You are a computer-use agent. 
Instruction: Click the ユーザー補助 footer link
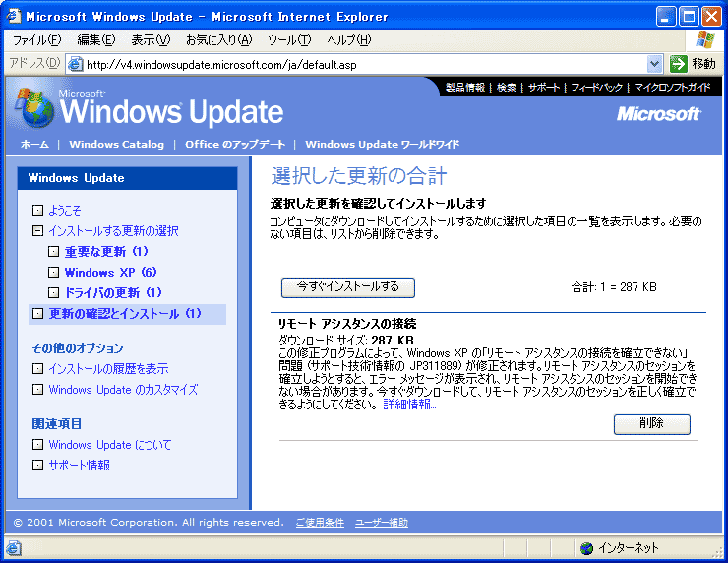click(382, 523)
